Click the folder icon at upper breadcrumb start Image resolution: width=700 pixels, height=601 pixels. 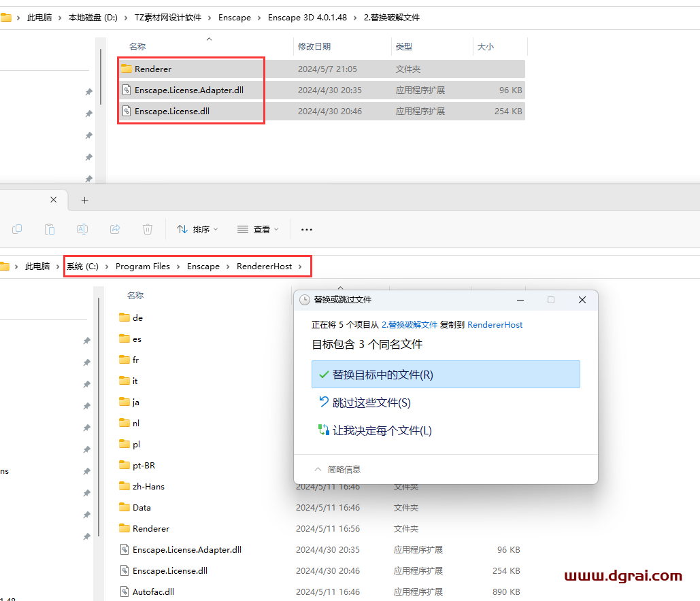click(x=6, y=18)
